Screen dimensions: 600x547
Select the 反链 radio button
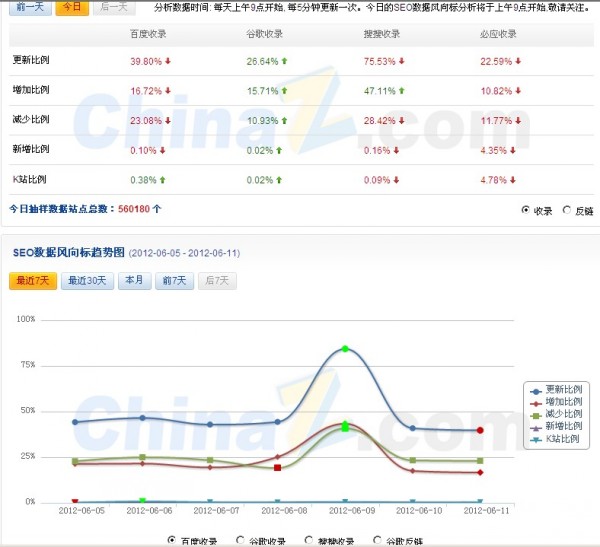tap(567, 211)
